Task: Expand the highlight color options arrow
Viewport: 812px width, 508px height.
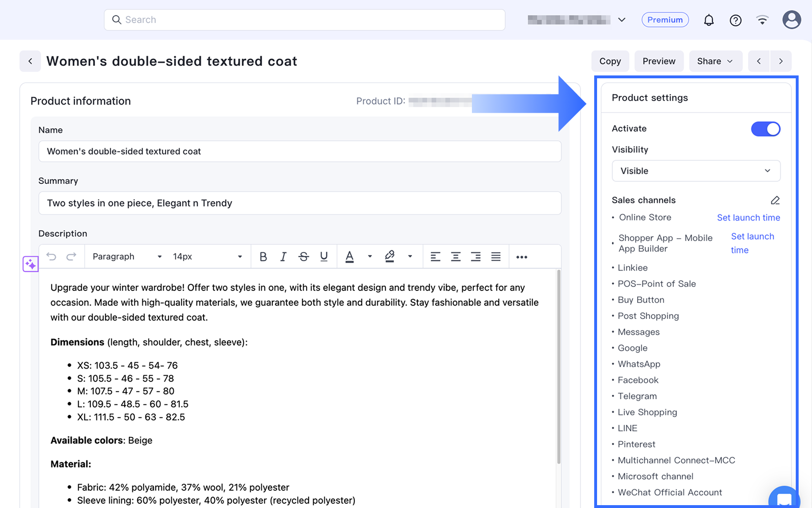Action: point(410,257)
